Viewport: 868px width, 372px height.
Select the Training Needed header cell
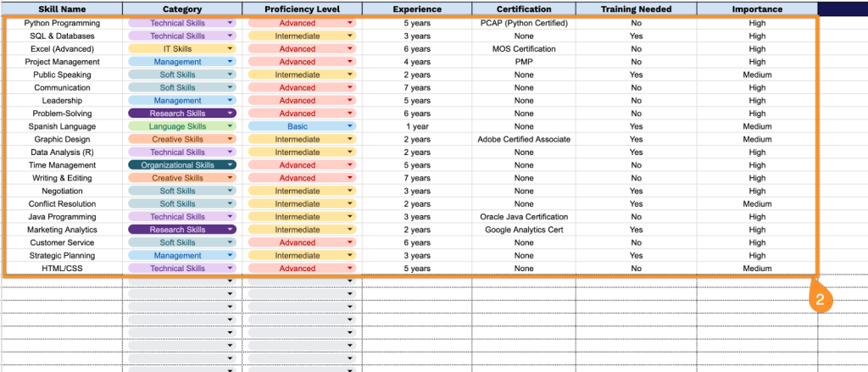pos(636,9)
